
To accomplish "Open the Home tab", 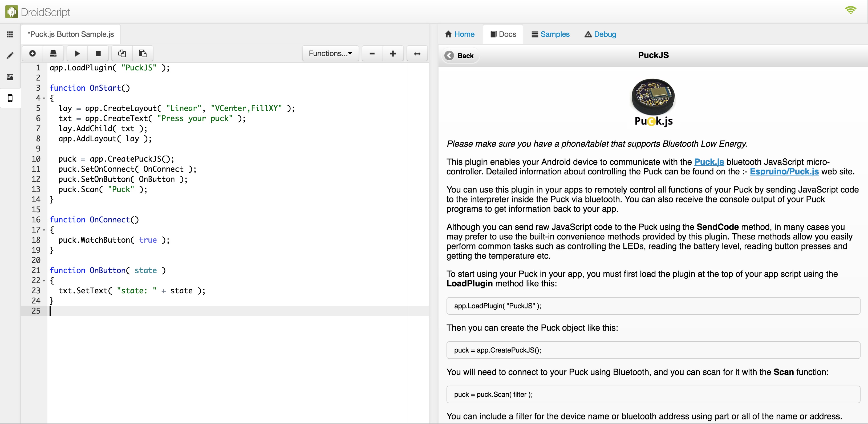I will (460, 34).
